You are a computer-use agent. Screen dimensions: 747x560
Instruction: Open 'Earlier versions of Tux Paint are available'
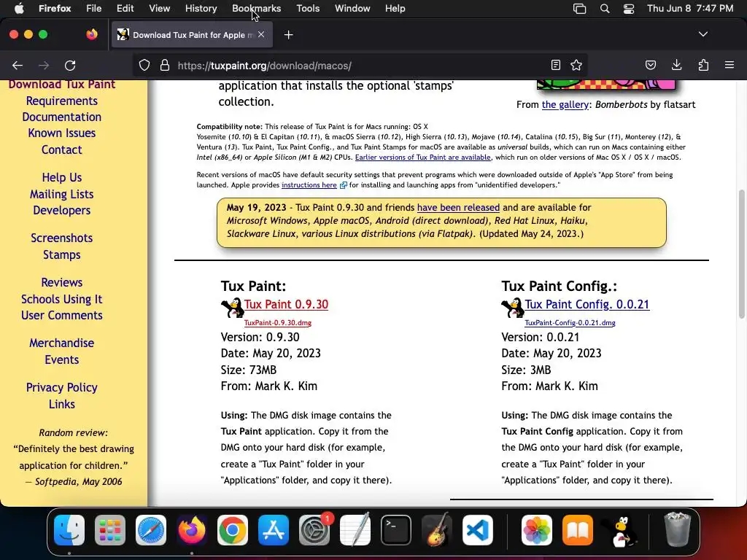(x=422, y=157)
